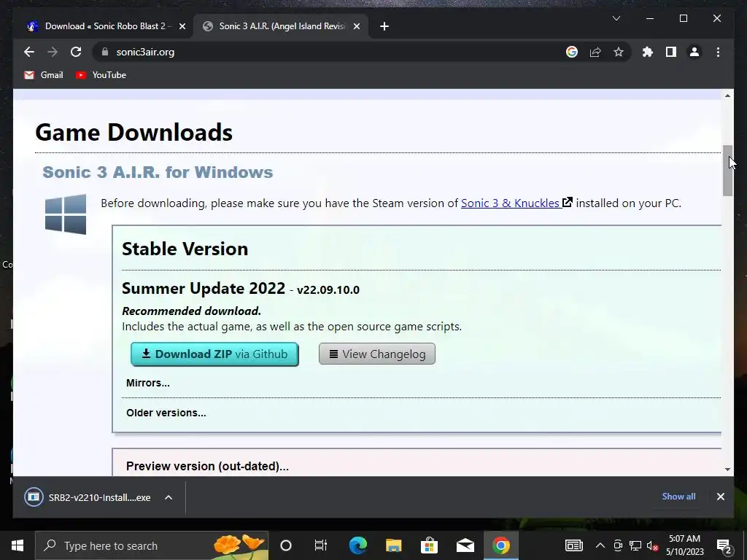Expand SRB2 download item options arrow
The height and width of the screenshot is (560, 747).
tap(169, 497)
